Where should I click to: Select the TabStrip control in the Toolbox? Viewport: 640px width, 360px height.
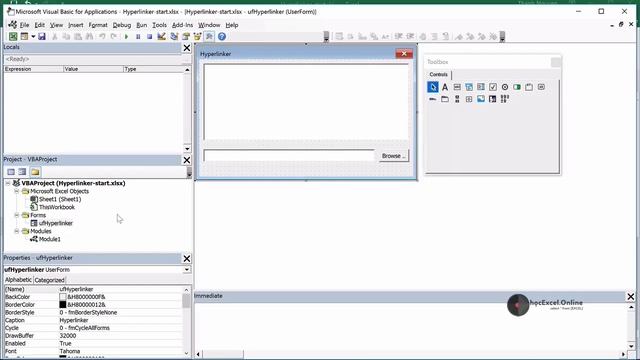click(433, 99)
